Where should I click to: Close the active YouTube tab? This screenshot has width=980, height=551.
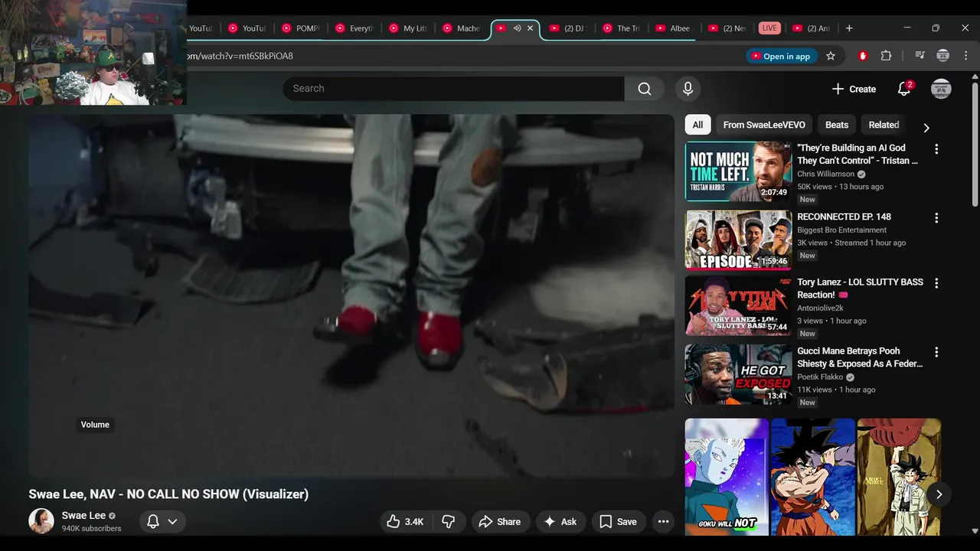(530, 28)
